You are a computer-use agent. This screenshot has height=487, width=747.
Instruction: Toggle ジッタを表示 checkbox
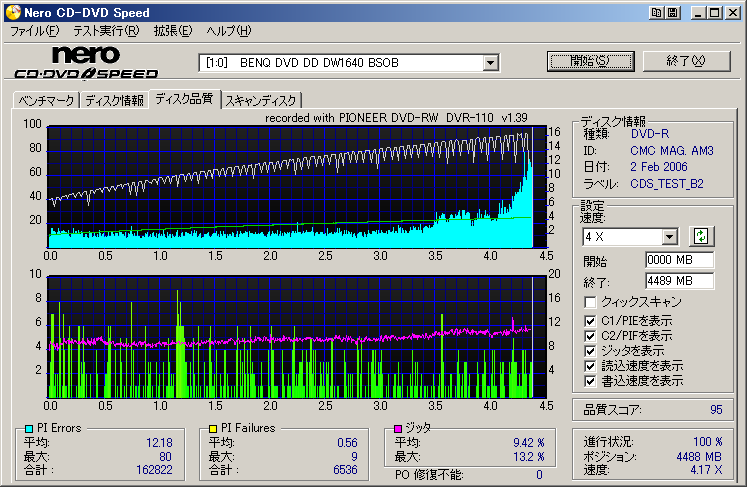click(590, 351)
